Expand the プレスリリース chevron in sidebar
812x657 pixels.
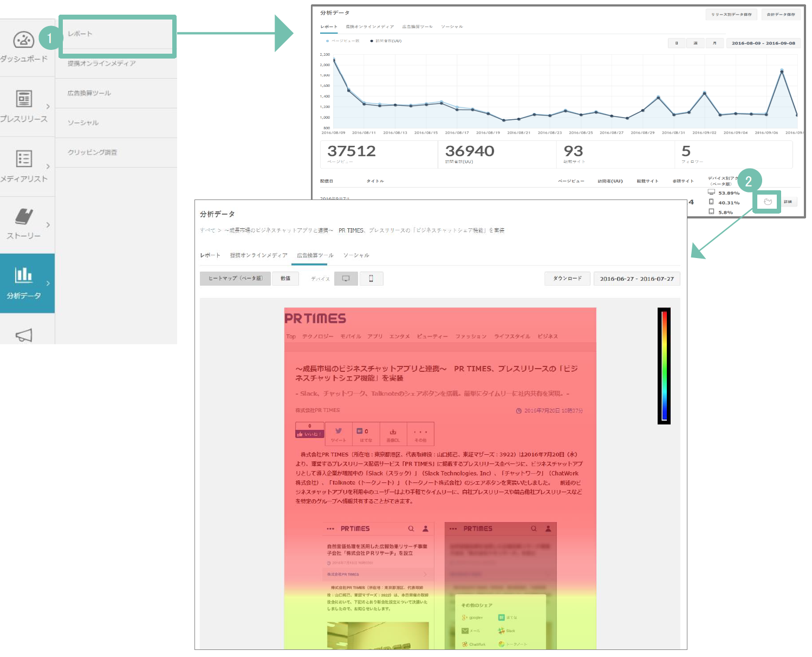tap(48, 107)
